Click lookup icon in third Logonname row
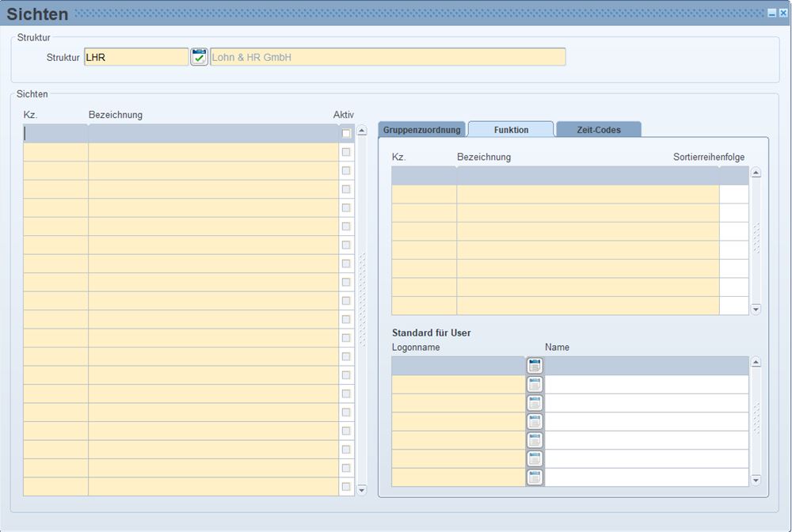The width and height of the screenshot is (792, 532). 535,403
